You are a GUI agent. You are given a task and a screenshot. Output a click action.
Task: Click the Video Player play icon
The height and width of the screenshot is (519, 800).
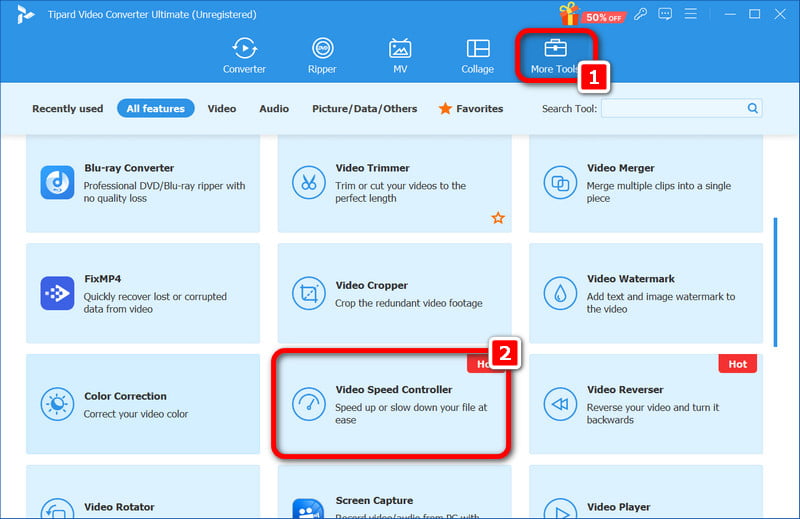pos(560,509)
